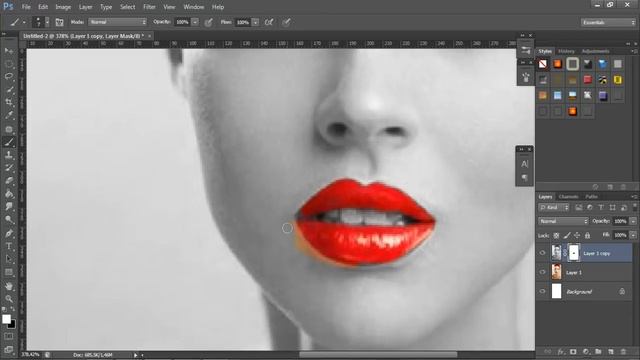Switch to the Paths tab

[x=591, y=197]
